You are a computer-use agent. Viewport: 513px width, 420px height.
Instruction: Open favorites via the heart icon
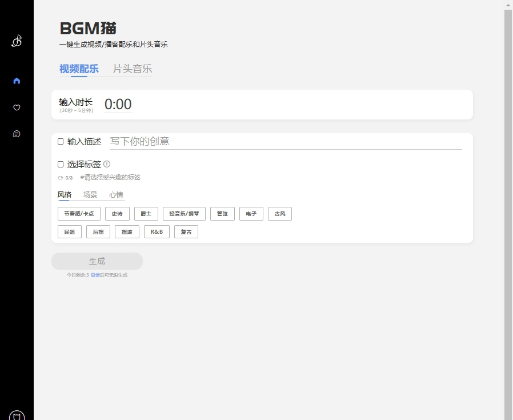coord(17,107)
